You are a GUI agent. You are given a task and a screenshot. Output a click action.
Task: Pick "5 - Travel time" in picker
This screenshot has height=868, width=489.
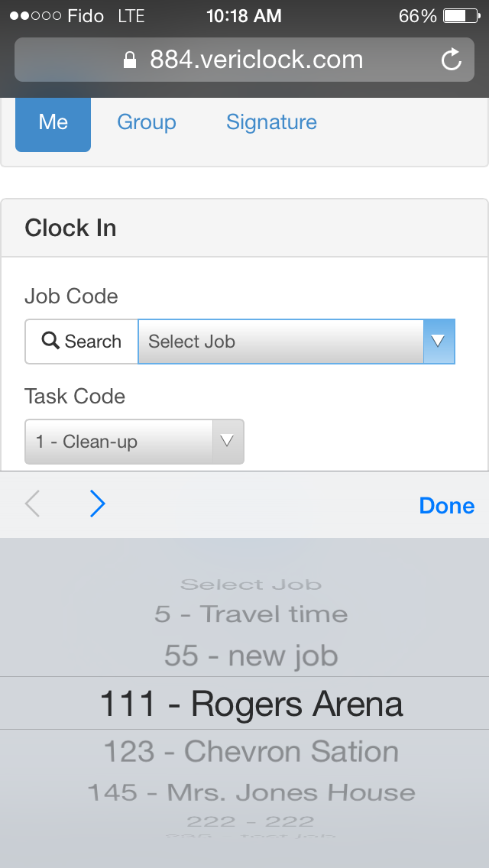pyautogui.click(x=251, y=614)
